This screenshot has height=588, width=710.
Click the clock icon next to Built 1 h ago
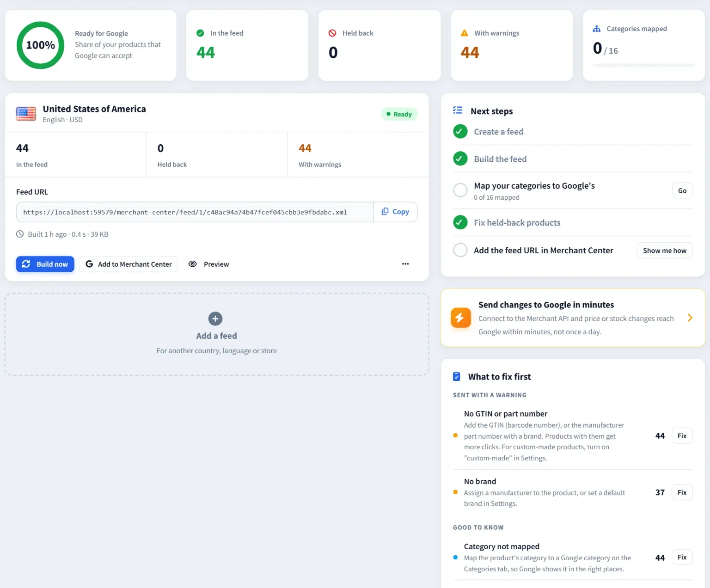pos(20,234)
